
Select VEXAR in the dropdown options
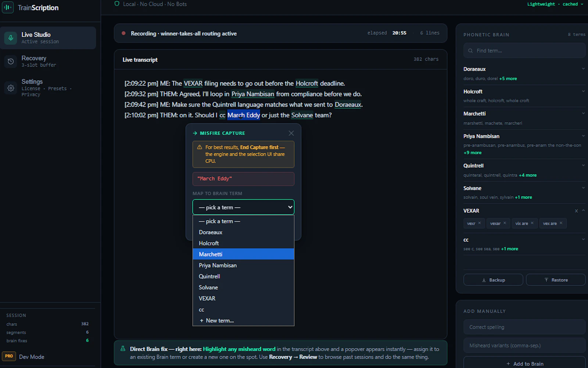point(243,298)
